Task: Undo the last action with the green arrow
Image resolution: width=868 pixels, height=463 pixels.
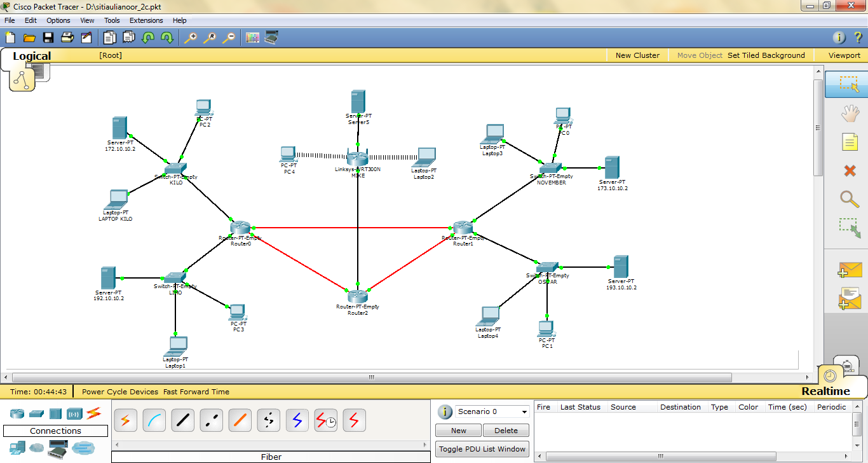Action: 148,38
